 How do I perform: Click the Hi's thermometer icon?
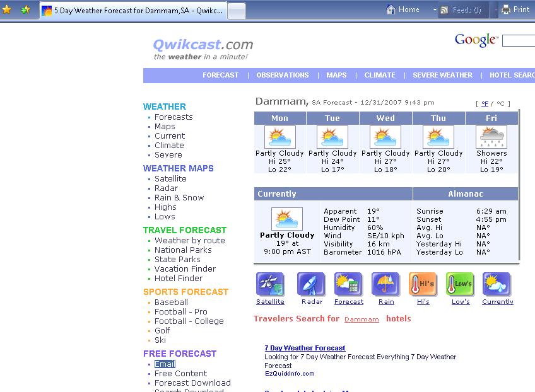tap(423, 285)
